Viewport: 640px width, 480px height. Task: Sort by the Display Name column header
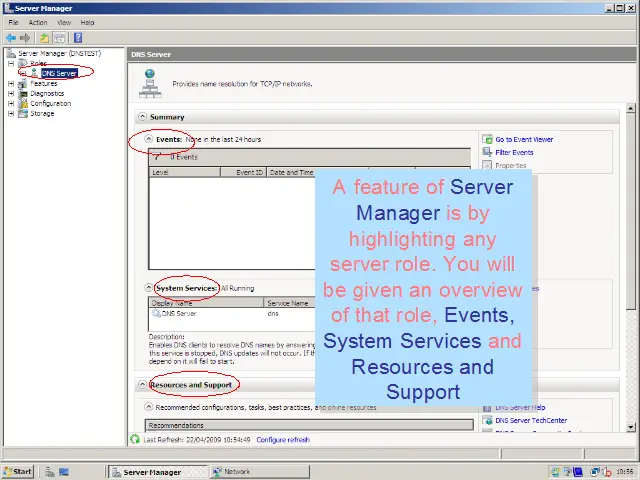coord(207,303)
